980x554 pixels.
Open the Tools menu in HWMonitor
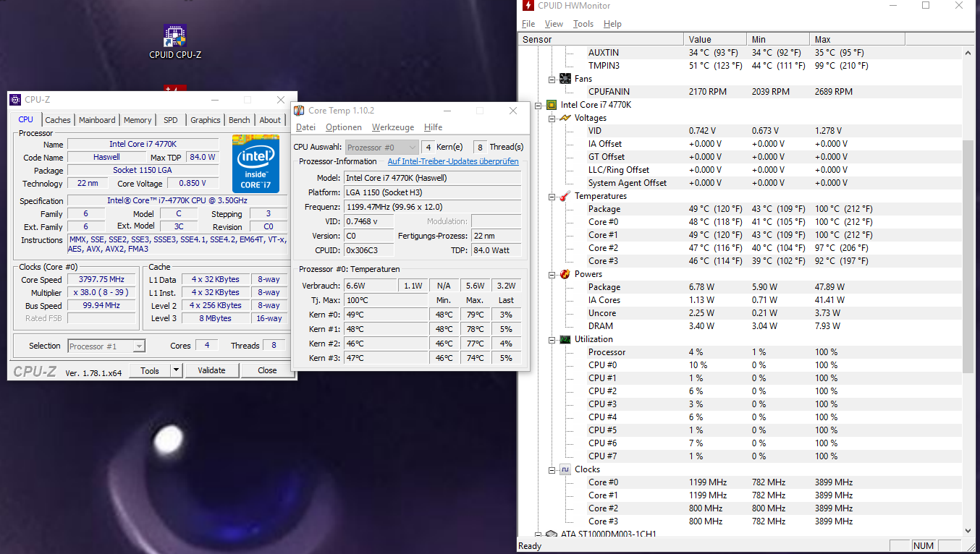click(583, 24)
